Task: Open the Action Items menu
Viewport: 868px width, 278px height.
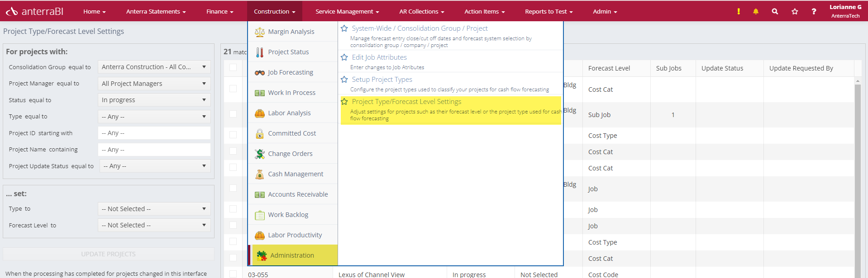Action: coord(485,11)
